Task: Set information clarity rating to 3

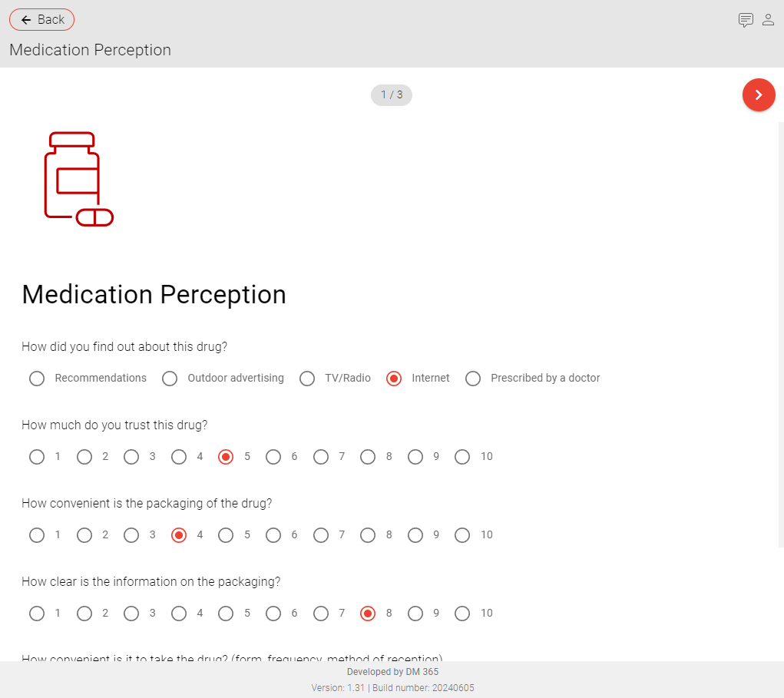Action: 131,614
